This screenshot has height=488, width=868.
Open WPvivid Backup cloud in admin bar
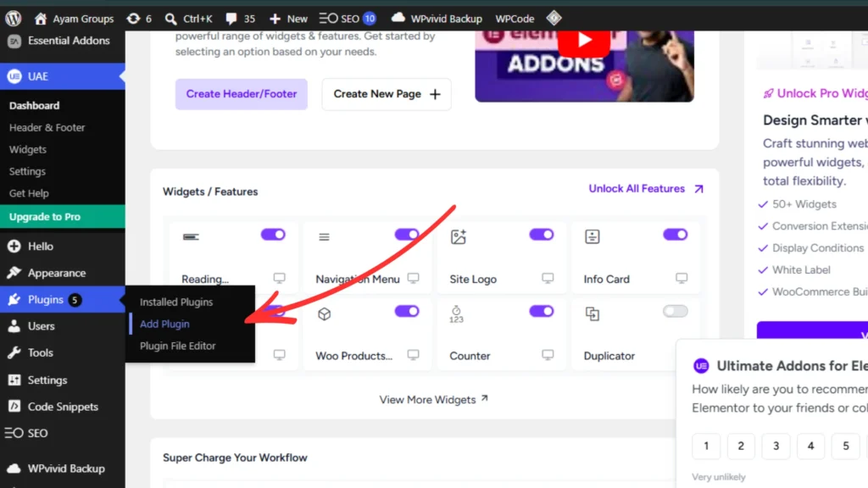(x=398, y=18)
